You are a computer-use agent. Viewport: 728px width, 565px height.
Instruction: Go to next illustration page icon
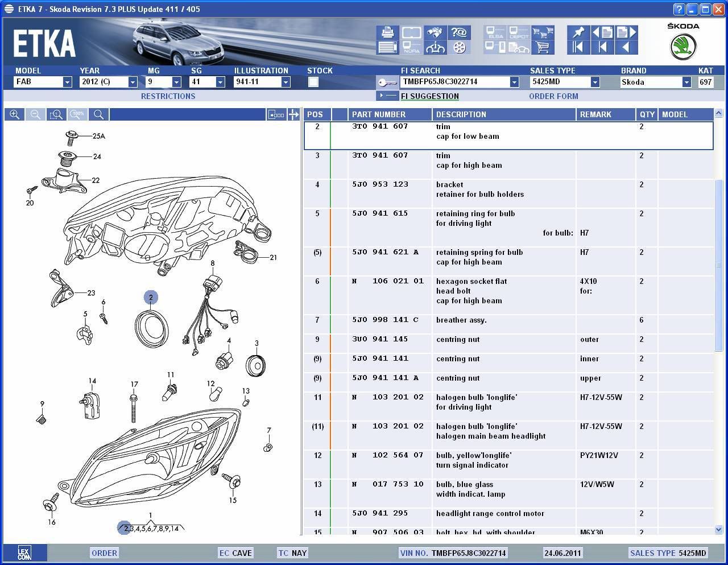[x=626, y=32]
